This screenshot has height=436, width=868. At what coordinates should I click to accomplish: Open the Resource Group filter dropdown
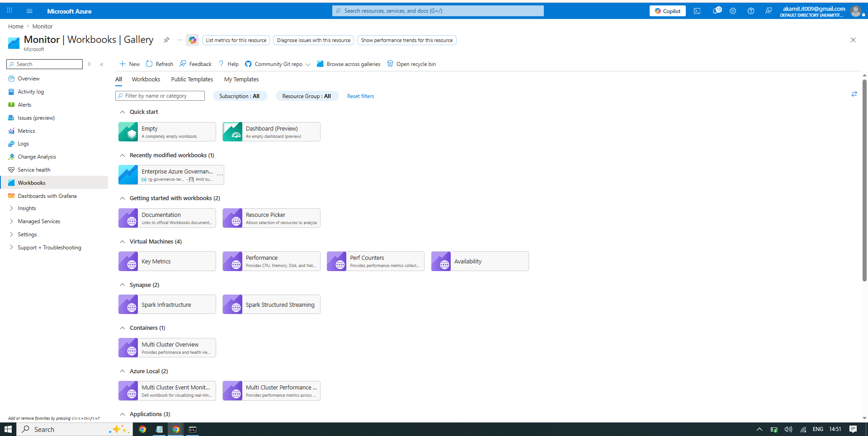click(307, 96)
